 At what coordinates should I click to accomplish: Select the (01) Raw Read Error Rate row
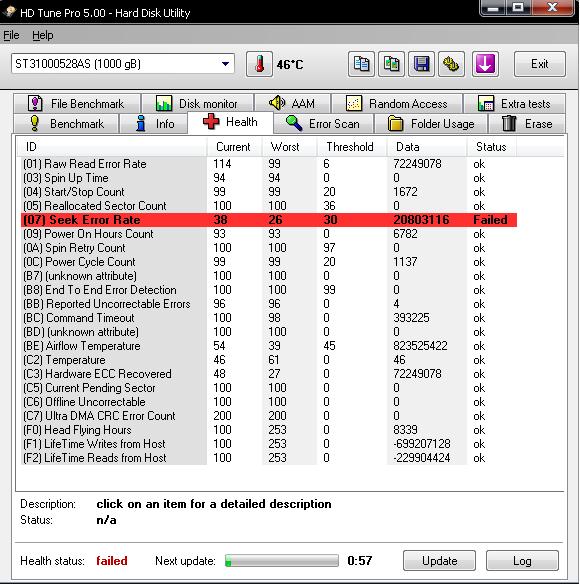[x=269, y=164]
